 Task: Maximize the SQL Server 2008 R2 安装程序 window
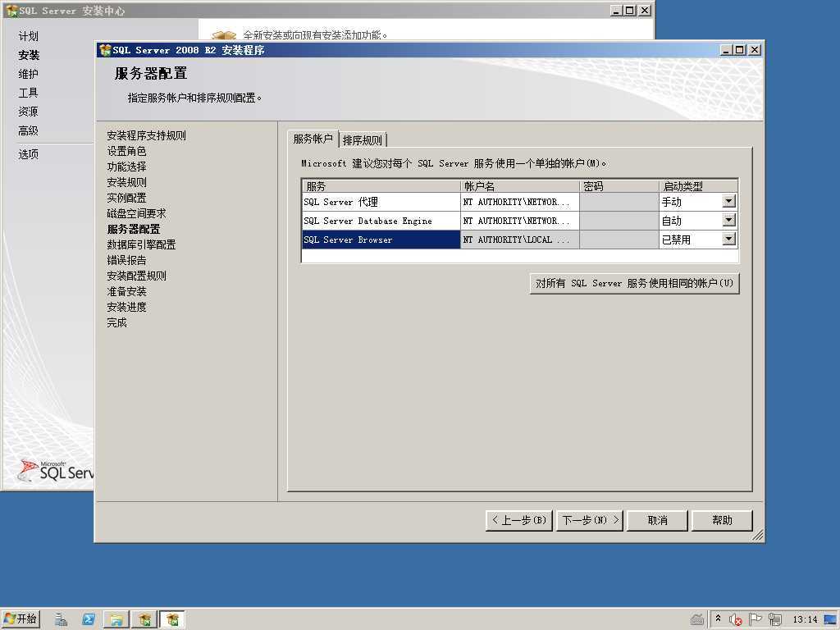click(x=740, y=50)
